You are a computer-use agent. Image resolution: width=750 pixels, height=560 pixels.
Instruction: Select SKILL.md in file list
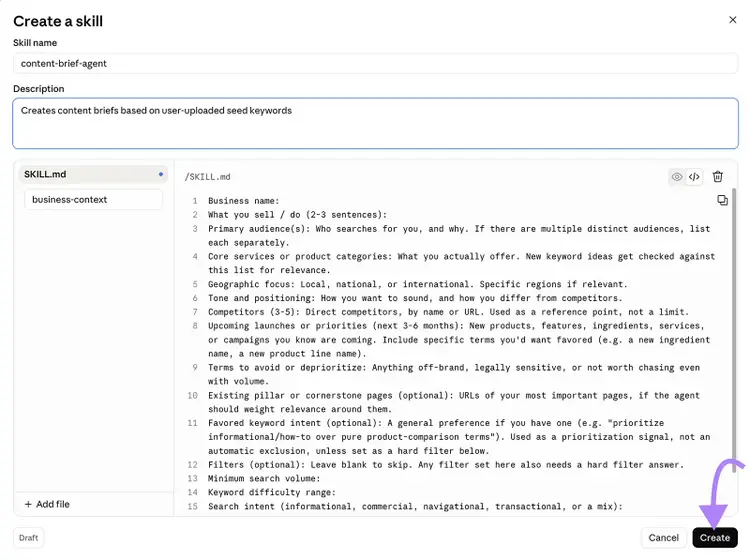click(93, 175)
